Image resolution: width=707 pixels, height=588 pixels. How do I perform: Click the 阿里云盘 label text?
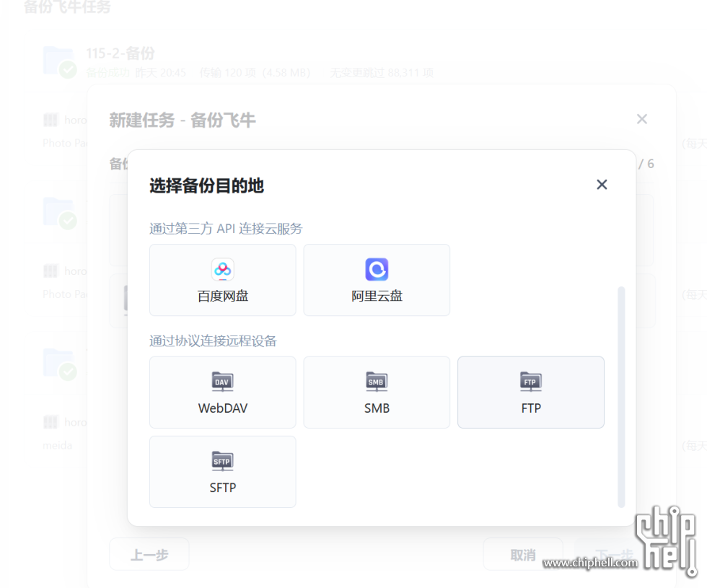pos(377,296)
